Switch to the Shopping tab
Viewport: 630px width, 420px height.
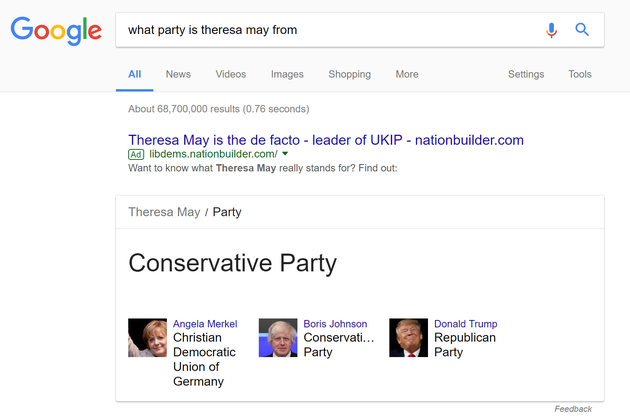tap(350, 74)
